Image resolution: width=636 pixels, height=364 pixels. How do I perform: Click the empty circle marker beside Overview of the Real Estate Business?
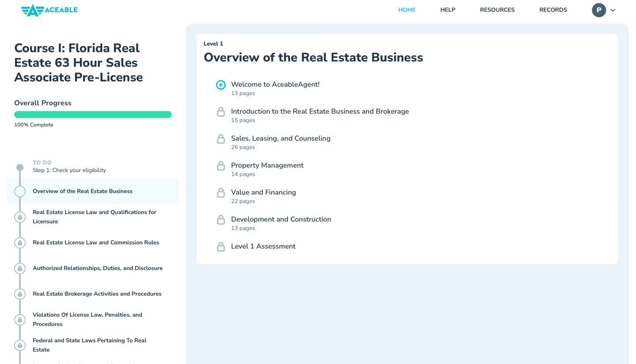click(x=20, y=191)
